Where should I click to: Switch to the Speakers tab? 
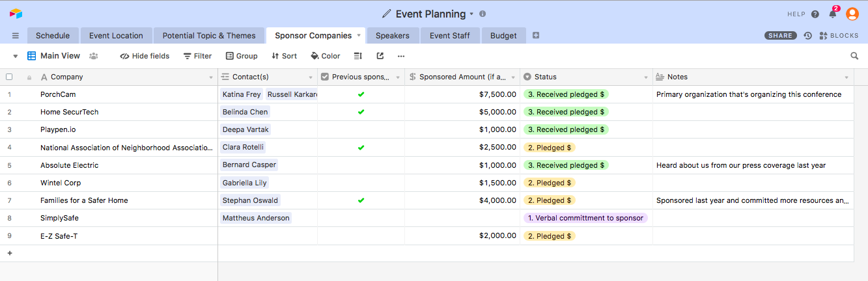[x=393, y=36]
